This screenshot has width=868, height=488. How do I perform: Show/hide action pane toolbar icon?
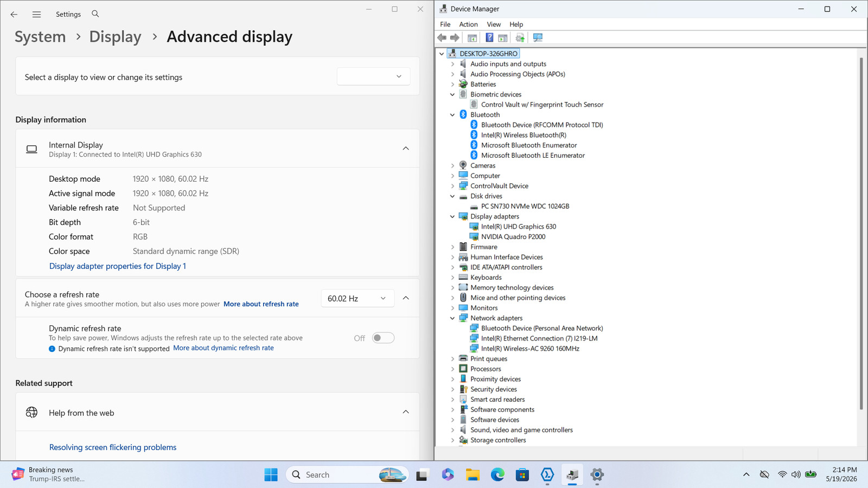[x=503, y=37]
